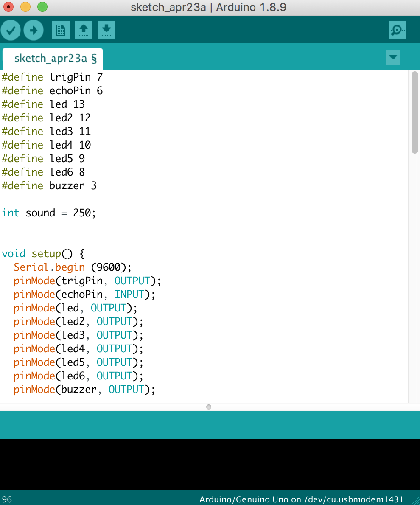Screen dimensions: 420x505
Task: Click on 'int sound = 250;' line
Action: [x=49, y=213]
